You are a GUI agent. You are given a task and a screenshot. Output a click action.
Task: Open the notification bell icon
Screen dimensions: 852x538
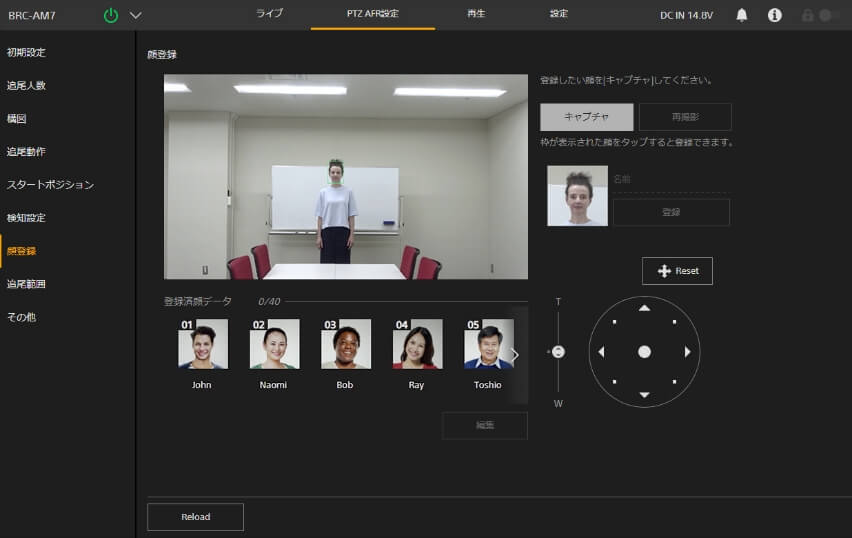pyautogui.click(x=741, y=15)
